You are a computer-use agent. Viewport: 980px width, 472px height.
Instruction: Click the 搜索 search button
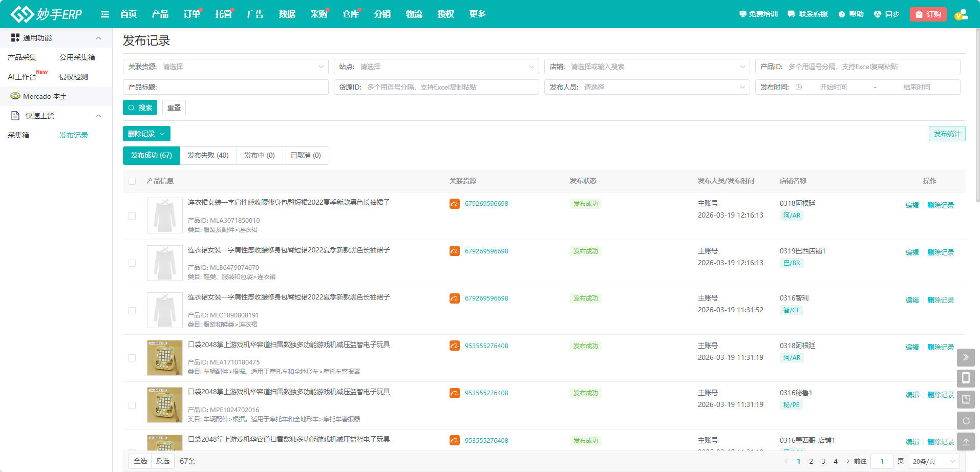click(x=139, y=108)
